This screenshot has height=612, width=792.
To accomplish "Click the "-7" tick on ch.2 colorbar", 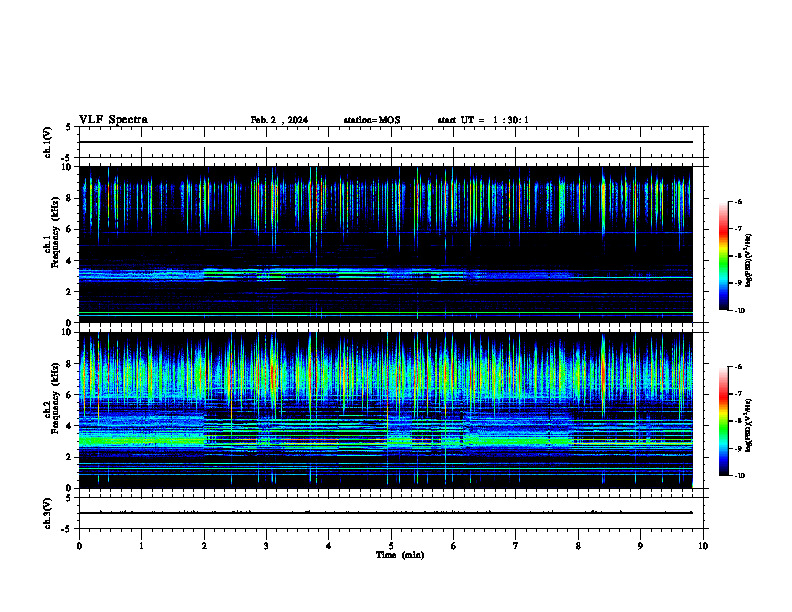I will coord(738,394).
